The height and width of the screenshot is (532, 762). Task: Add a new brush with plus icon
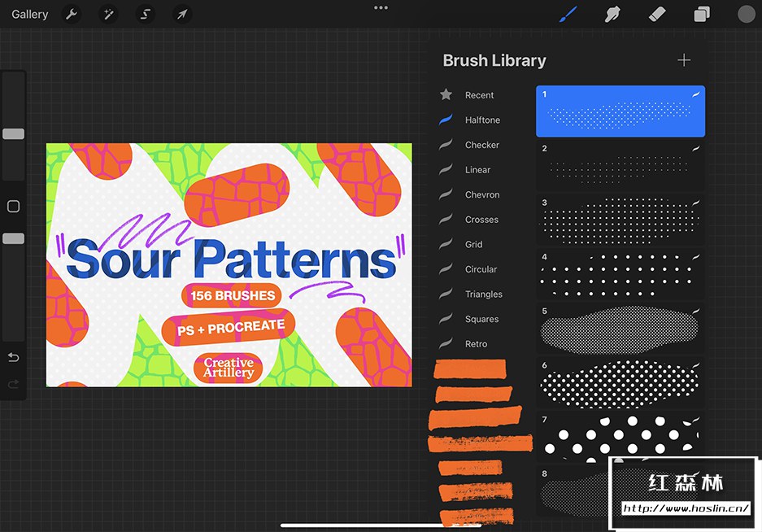(x=684, y=60)
